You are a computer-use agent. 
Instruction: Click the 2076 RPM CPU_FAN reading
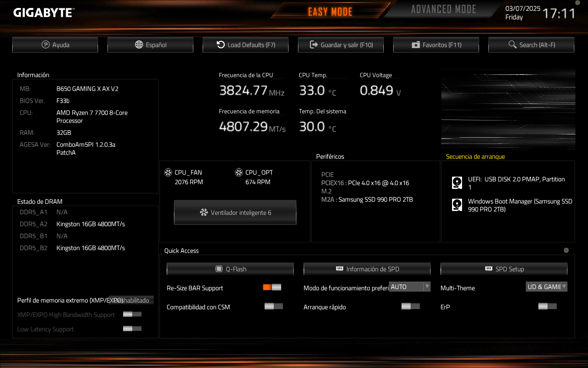coord(189,182)
